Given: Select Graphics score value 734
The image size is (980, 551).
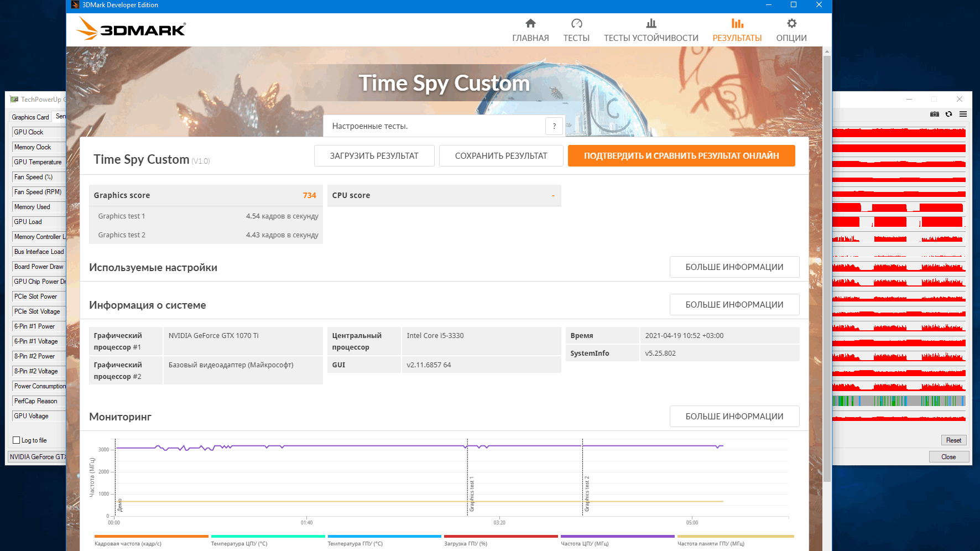Looking at the screenshot, I should click(309, 195).
